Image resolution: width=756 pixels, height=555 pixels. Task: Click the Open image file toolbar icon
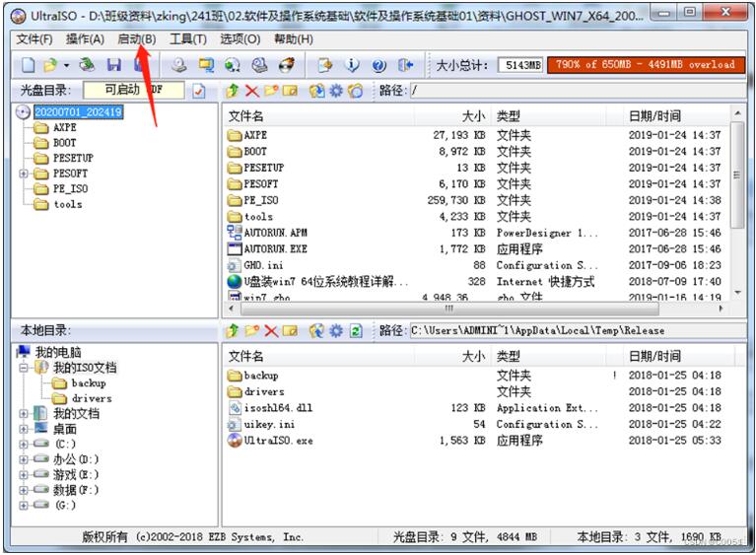tap(48, 65)
